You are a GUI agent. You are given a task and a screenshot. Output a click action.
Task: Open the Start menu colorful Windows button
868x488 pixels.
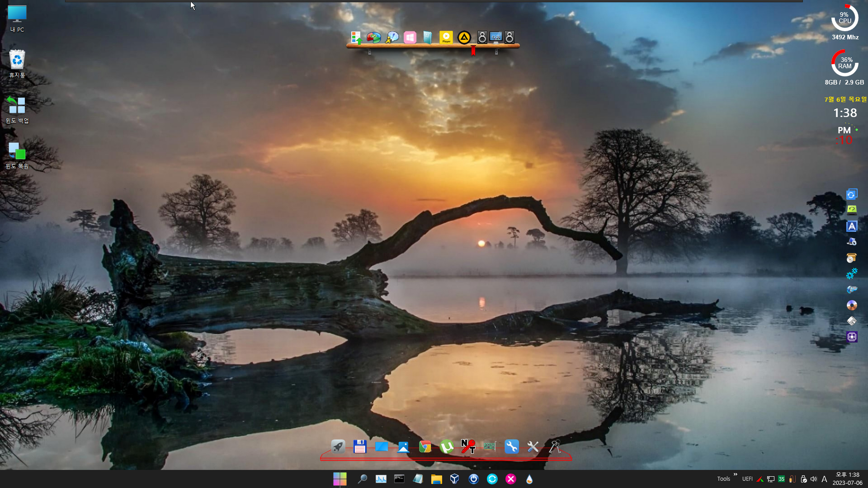click(x=340, y=479)
